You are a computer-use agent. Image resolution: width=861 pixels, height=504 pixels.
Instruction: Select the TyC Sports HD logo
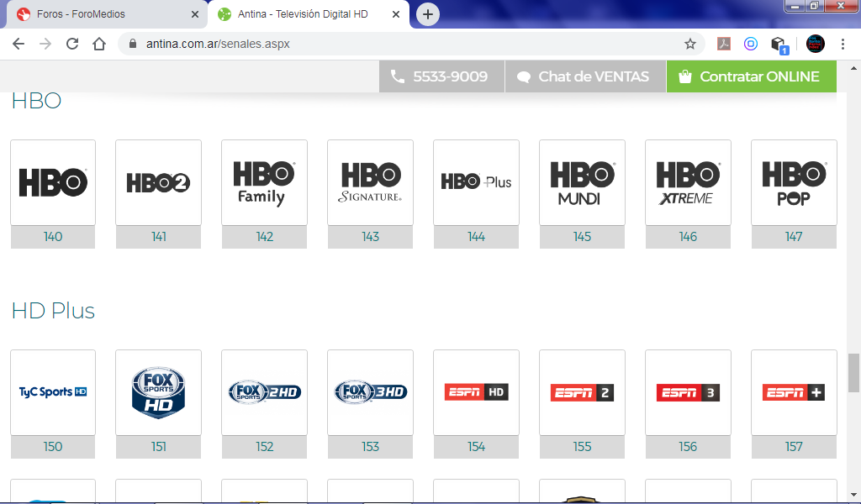(x=53, y=392)
